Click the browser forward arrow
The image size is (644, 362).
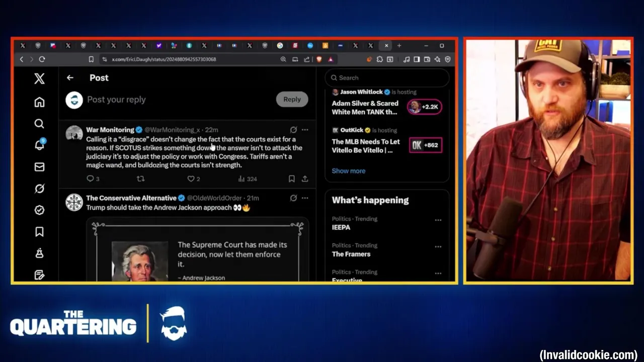[31, 59]
